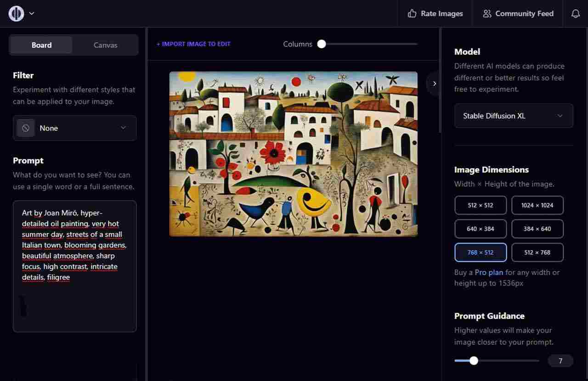The image size is (588, 381).
Task: Expand the logo dropdown chevron
Action: [x=32, y=13]
